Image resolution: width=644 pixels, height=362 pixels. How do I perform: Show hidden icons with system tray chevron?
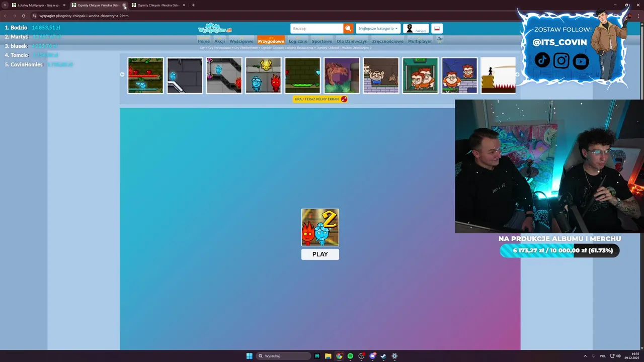click(584, 356)
